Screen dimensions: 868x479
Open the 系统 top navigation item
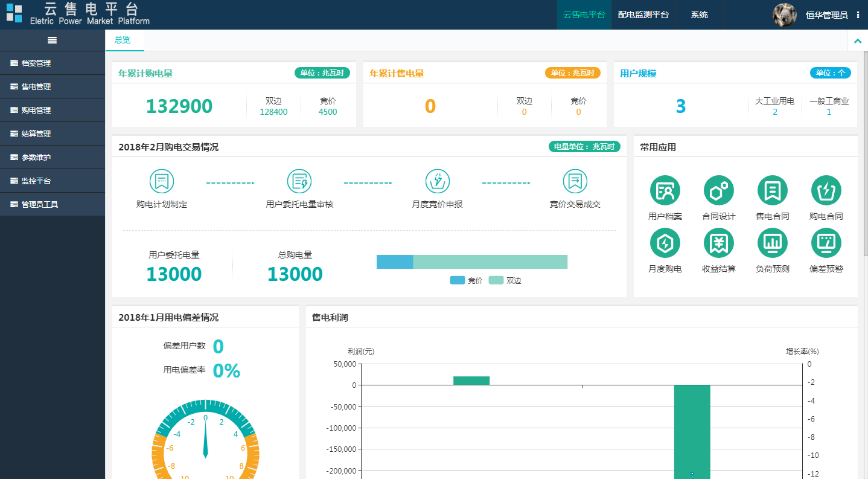point(699,14)
